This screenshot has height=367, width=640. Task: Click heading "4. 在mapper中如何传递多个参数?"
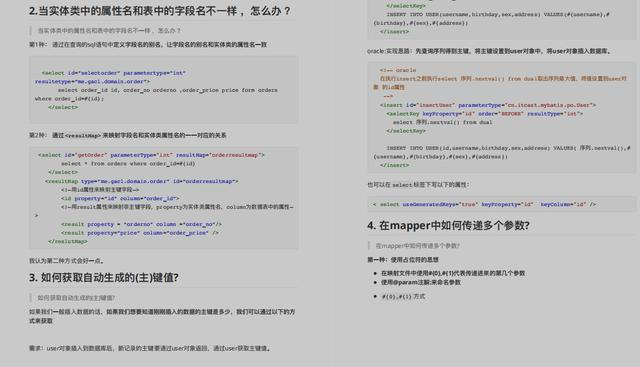pyautogui.click(x=448, y=225)
